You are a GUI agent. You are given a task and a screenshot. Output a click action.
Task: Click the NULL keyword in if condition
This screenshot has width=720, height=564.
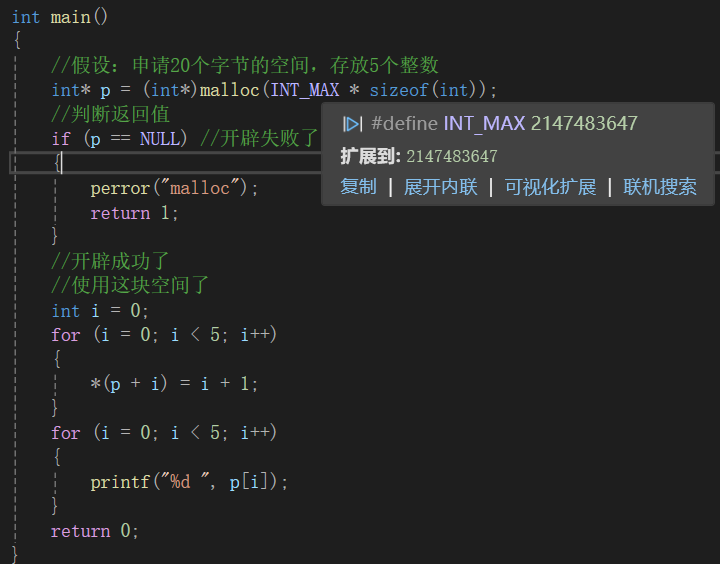(x=160, y=139)
